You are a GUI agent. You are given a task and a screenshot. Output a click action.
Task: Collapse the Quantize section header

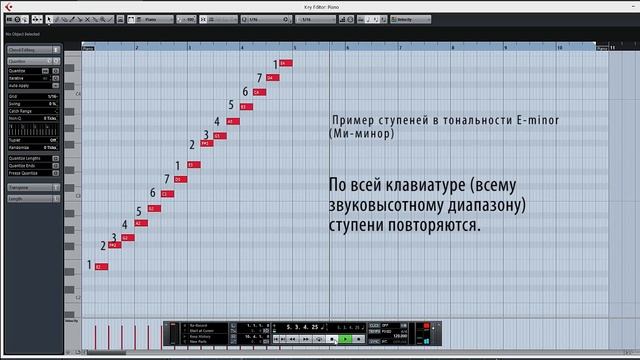pyautogui.click(x=33, y=61)
